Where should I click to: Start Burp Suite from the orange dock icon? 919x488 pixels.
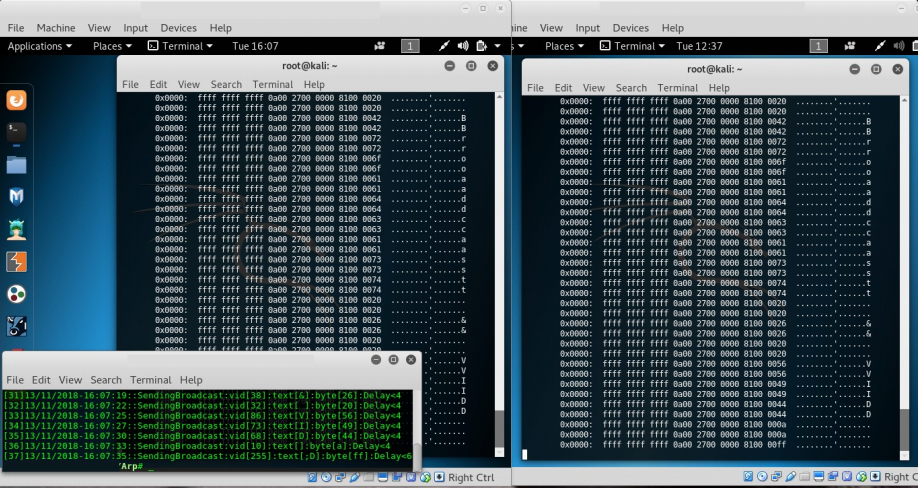click(17, 262)
